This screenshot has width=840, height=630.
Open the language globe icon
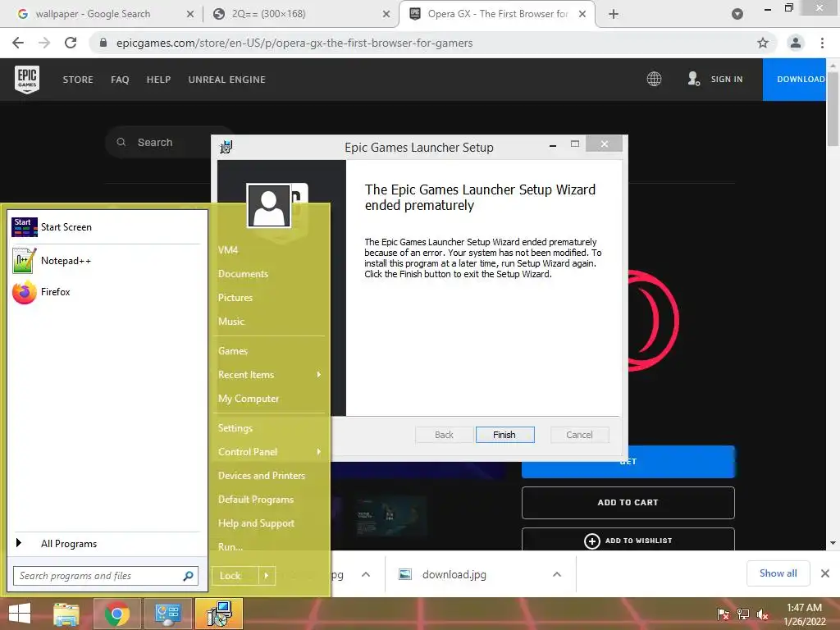pyautogui.click(x=654, y=80)
